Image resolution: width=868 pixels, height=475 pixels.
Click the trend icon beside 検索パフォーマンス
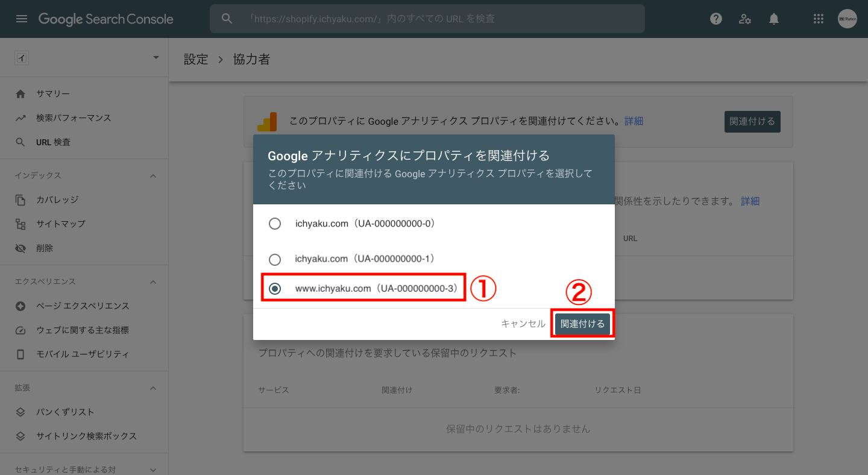(20, 118)
